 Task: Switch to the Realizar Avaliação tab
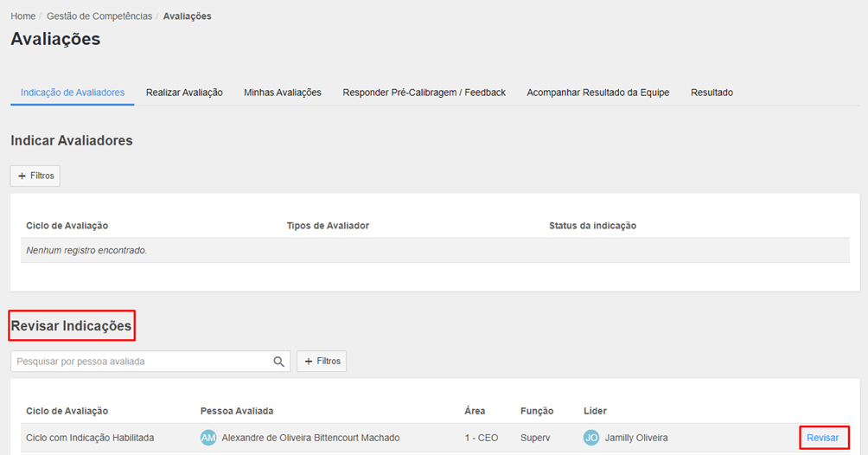(x=184, y=93)
